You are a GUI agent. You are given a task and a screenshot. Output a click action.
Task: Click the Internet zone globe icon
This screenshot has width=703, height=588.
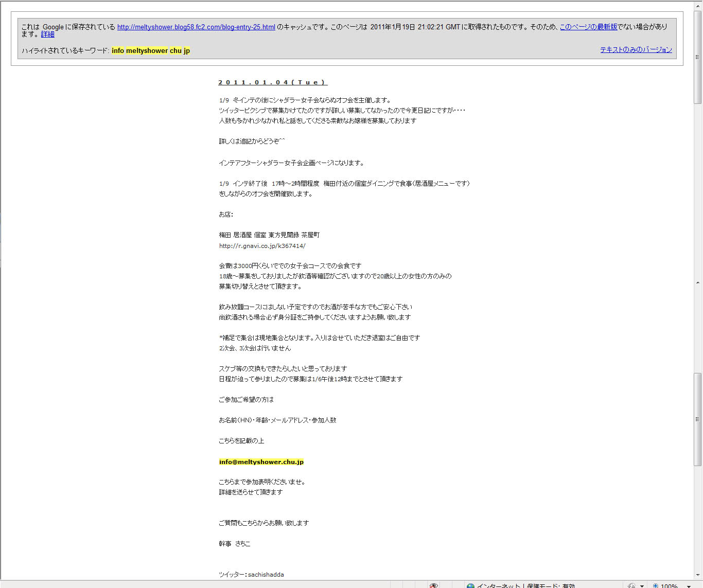pyautogui.click(x=470, y=586)
